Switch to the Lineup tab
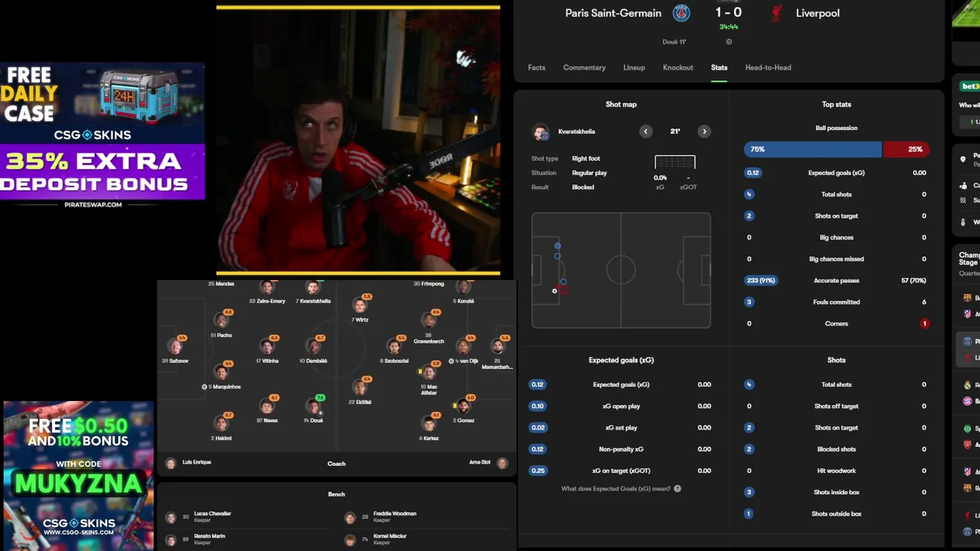 tap(634, 67)
